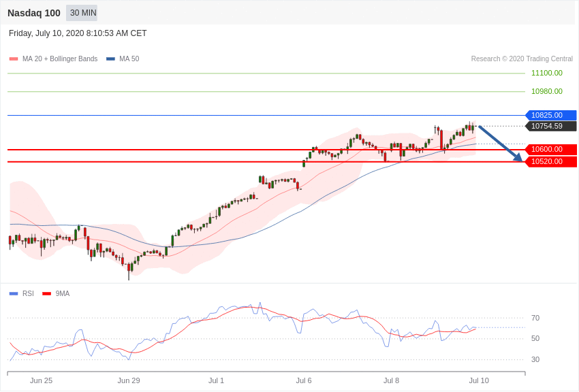Click the Jun 29 date axis label
This screenshot has width=579, height=392.
coord(129,380)
